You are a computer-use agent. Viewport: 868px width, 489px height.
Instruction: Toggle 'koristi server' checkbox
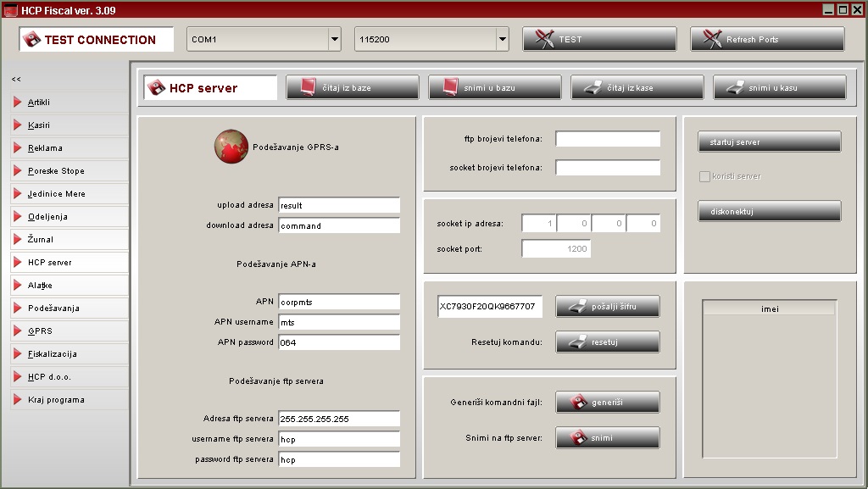pyautogui.click(x=704, y=177)
